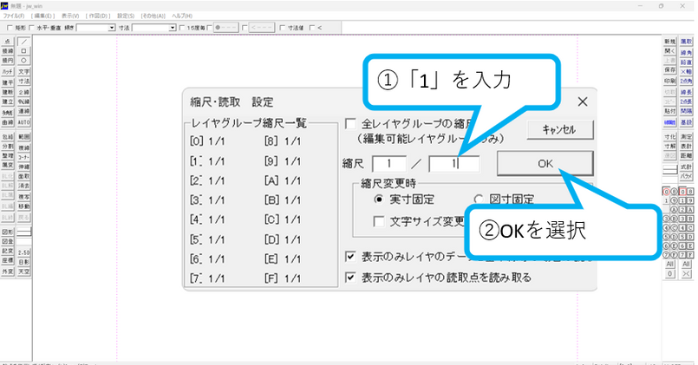Select the 伸縮 extend/trim tool

[x=24, y=166]
